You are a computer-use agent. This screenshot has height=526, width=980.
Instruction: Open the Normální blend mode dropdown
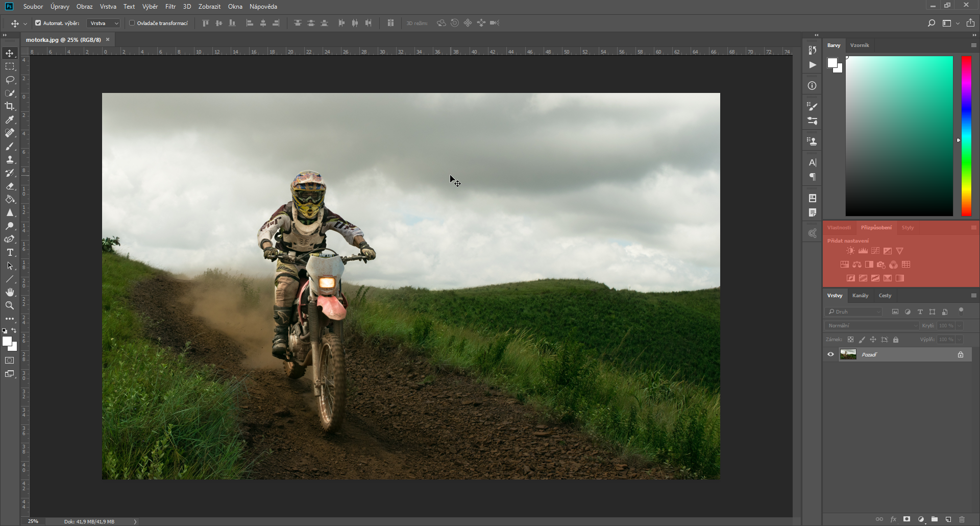pos(872,325)
